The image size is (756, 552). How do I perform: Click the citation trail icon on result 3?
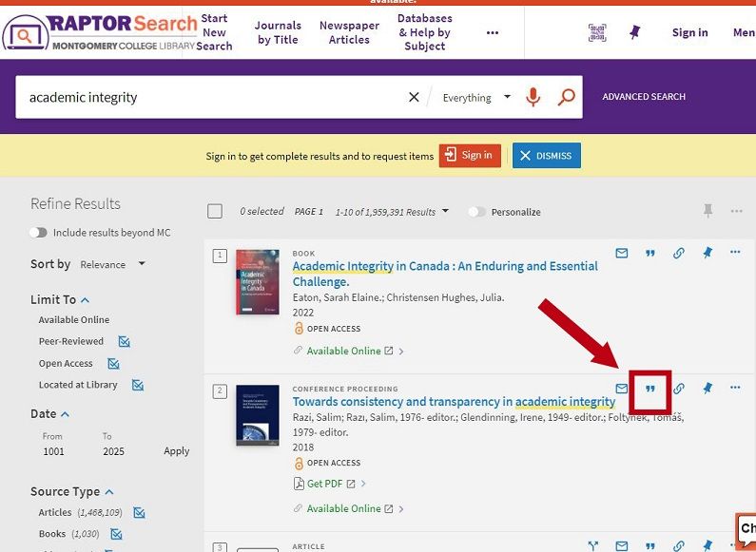coord(593,545)
